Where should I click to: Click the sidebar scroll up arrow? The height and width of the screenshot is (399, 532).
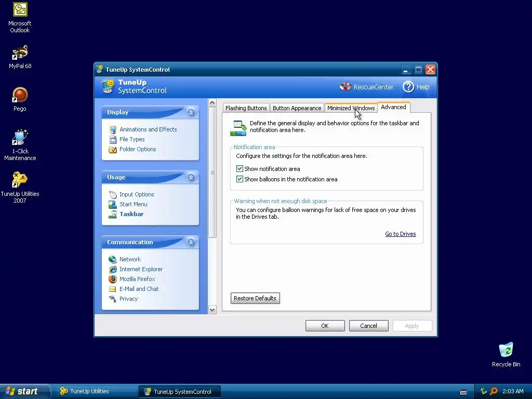[x=212, y=102]
